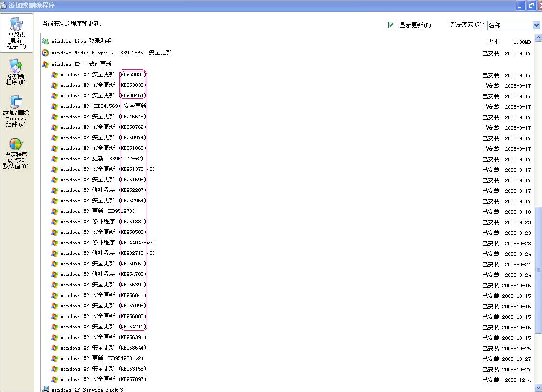Viewport: 542px width, 392px height.
Task: Click the 2008-10-25 install date
Action: 516,349
